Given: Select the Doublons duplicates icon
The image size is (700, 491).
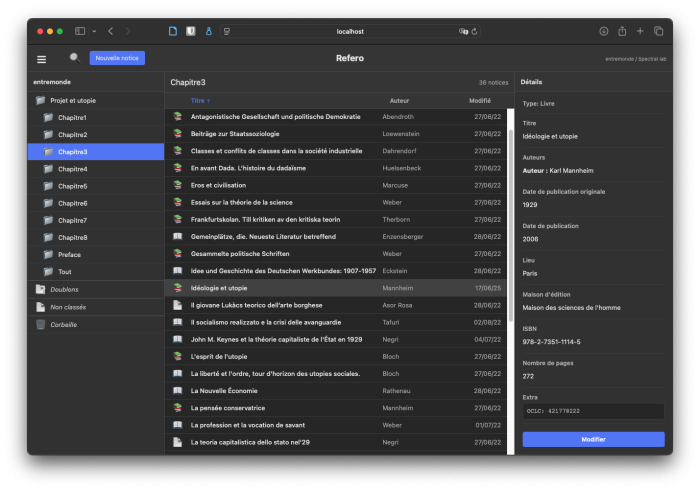Looking at the screenshot, I should coord(40,289).
